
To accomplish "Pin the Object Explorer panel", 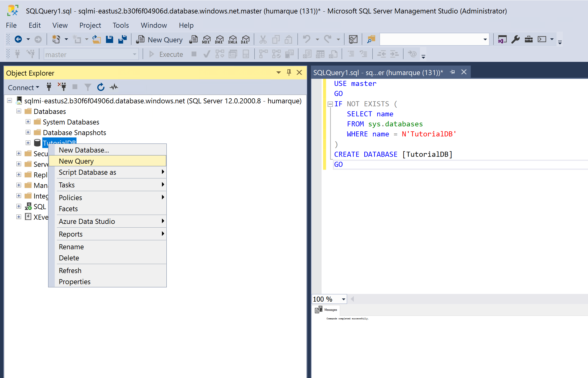I will 289,72.
